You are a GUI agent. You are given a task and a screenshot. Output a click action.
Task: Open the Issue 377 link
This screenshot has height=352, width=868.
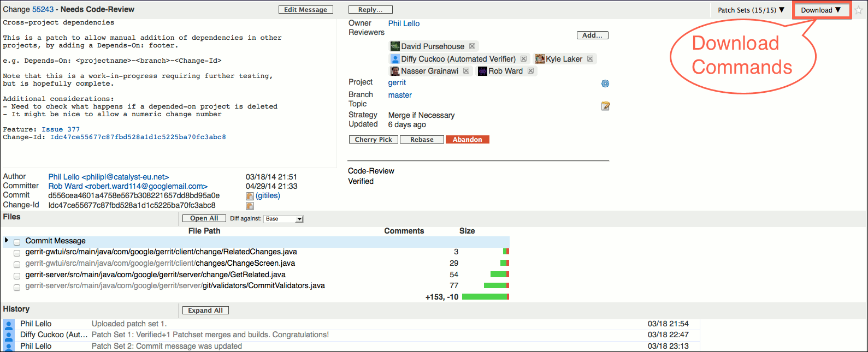coord(61,129)
